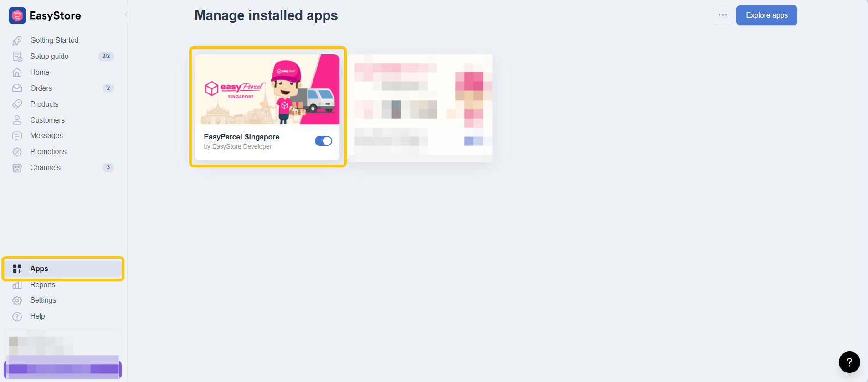The width and height of the screenshot is (868, 382).
Task: Click the Products tag icon
Action: click(17, 104)
